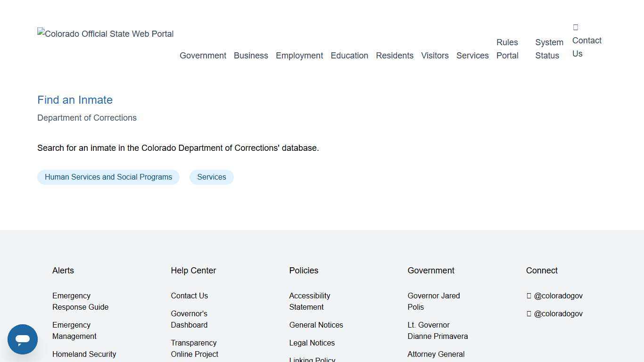Click the Colorado Official State Web Portal logo
644x362 pixels.
coord(105,33)
